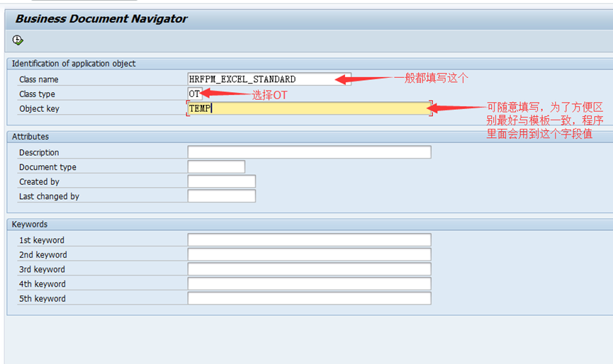Click the 3rd keyword input field

tap(309, 269)
